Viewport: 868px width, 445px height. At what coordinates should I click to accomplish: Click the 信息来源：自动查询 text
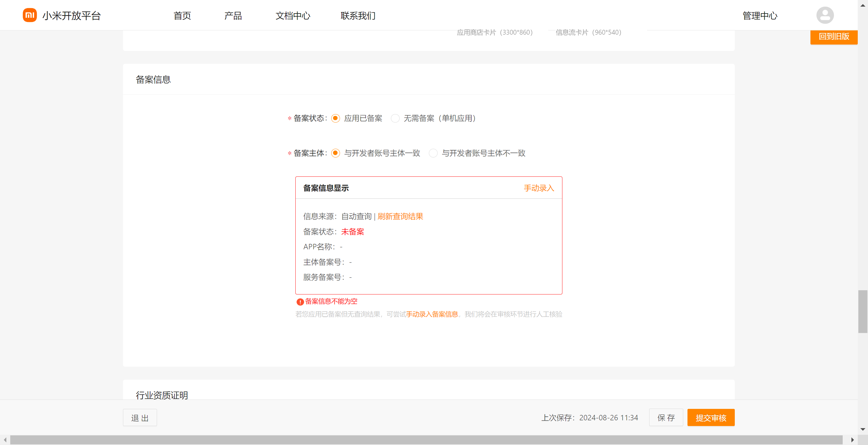coord(337,216)
